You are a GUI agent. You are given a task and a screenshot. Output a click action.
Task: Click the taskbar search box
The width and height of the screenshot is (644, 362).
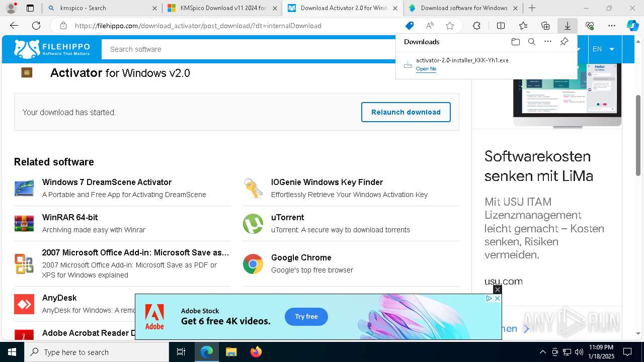pyautogui.click(x=97, y=352)
